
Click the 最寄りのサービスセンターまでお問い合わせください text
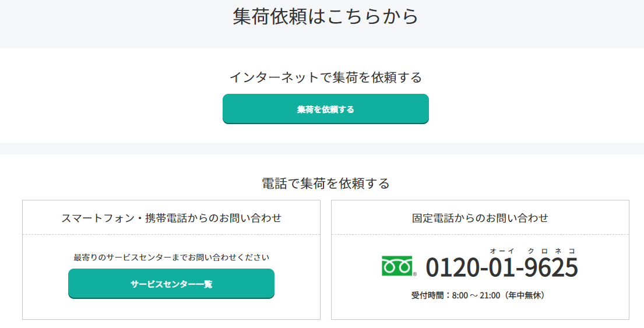(171, 257)
